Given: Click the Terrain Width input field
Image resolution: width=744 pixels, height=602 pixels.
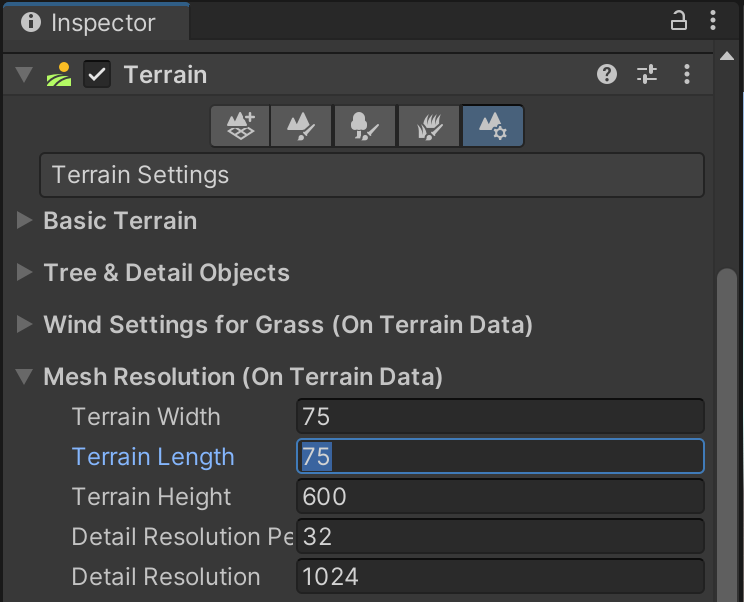Looking at the screenshot, I should pos(500,416).
